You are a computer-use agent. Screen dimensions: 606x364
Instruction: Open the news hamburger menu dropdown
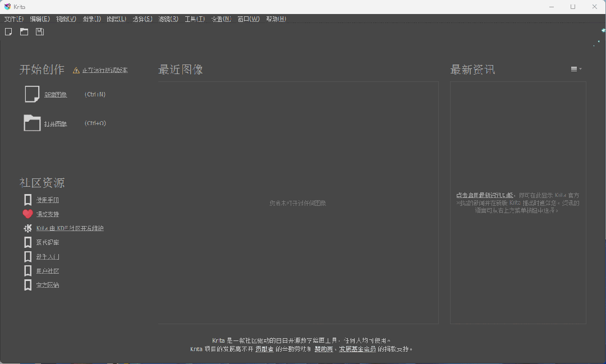[x=576, y=69]
